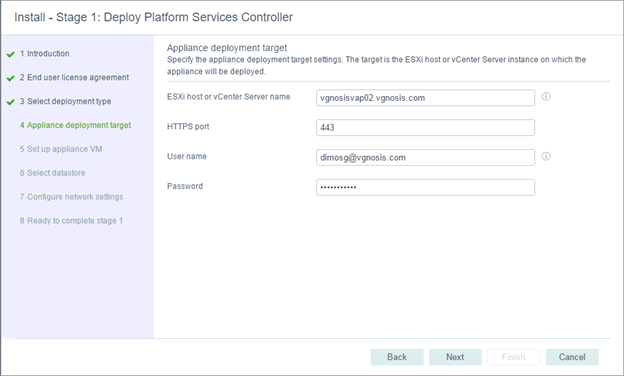Select step 4 Appliance deployment target
The height and width of the screenshot is (376, 624).
(x=75, y=125)
